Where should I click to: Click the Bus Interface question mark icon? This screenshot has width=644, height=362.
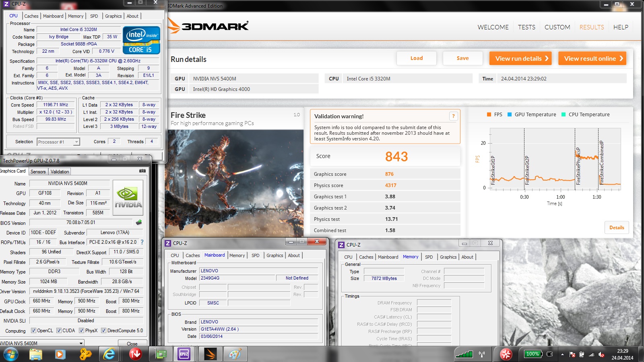142,242
